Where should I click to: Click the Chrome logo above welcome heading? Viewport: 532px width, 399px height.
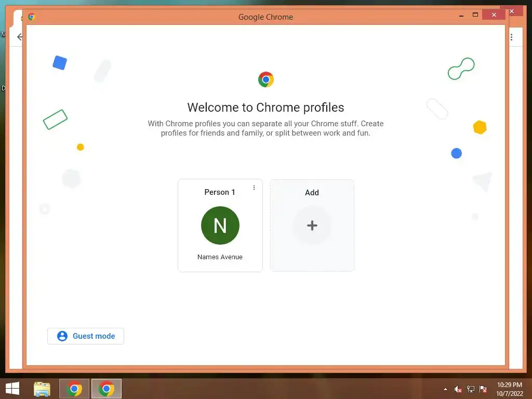[x=265, y=79]
